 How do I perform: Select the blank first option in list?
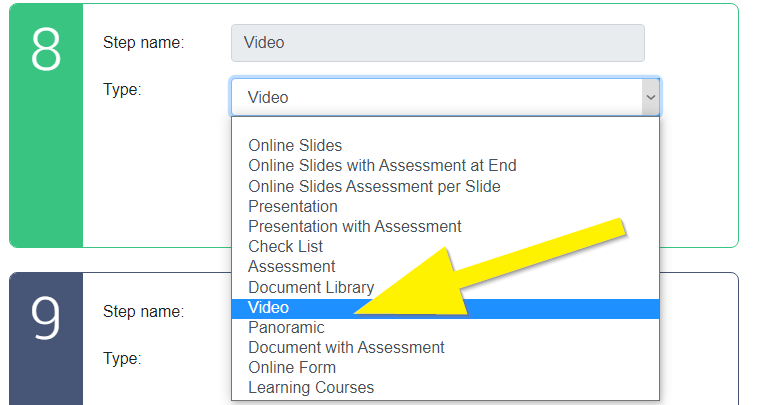tap(445, 127)
